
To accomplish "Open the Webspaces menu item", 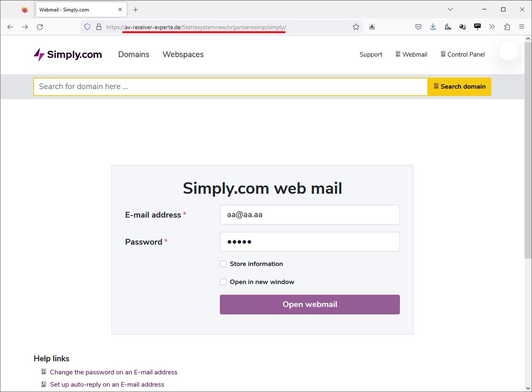I will point(183,55).
